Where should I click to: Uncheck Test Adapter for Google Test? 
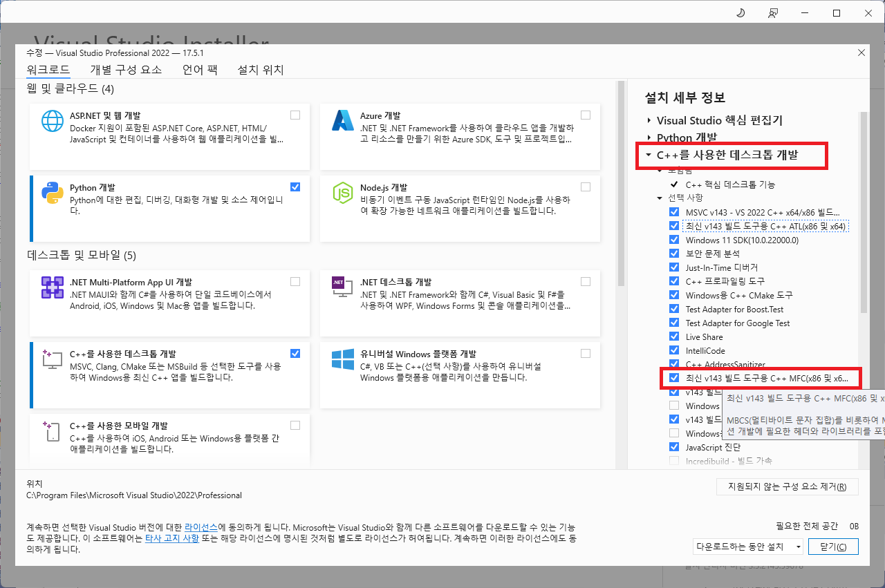(x=674, y=323)
